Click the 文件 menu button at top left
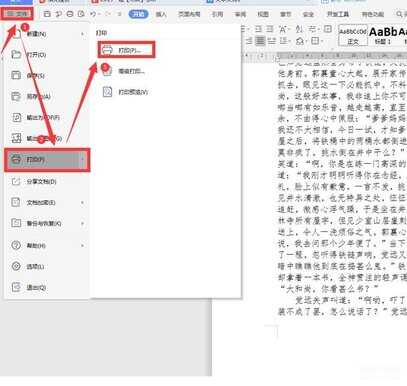 coord(17,14)
